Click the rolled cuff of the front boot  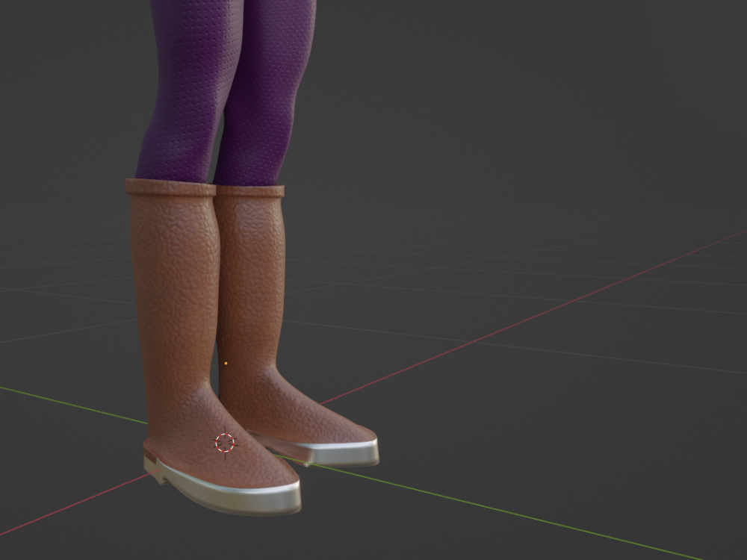[x=170, y=187]
